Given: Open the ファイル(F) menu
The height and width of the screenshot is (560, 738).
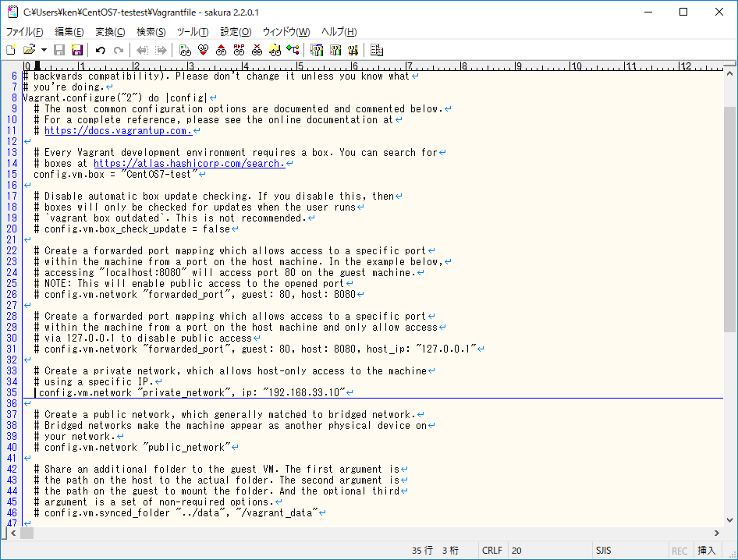Looking at the screenshot, I should pyautogui.click(x=25, y=32).
